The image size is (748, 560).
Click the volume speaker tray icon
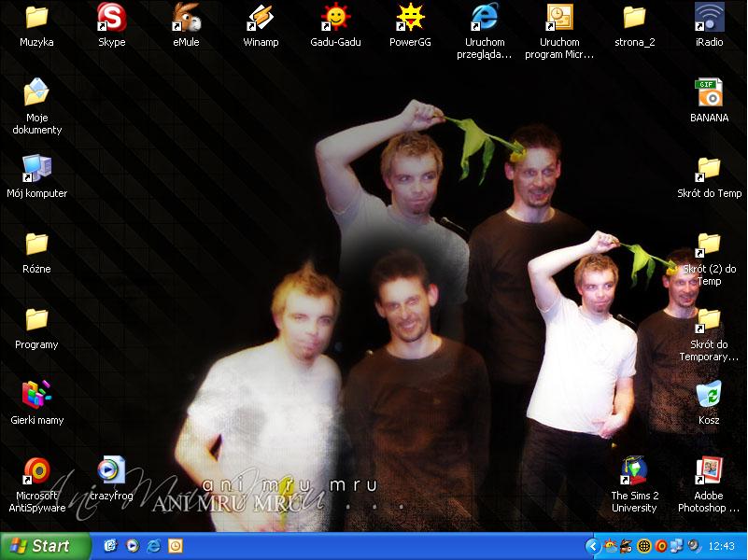(694, 546)
